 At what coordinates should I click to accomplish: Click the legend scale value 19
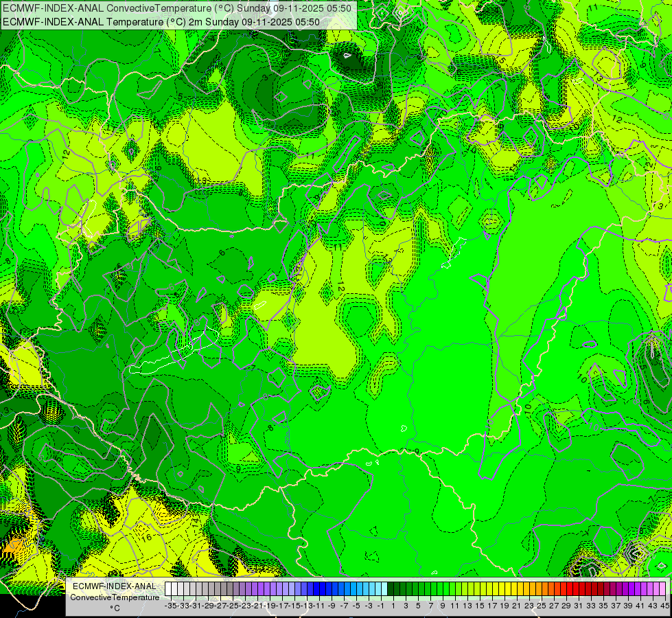tap(505, 606)
